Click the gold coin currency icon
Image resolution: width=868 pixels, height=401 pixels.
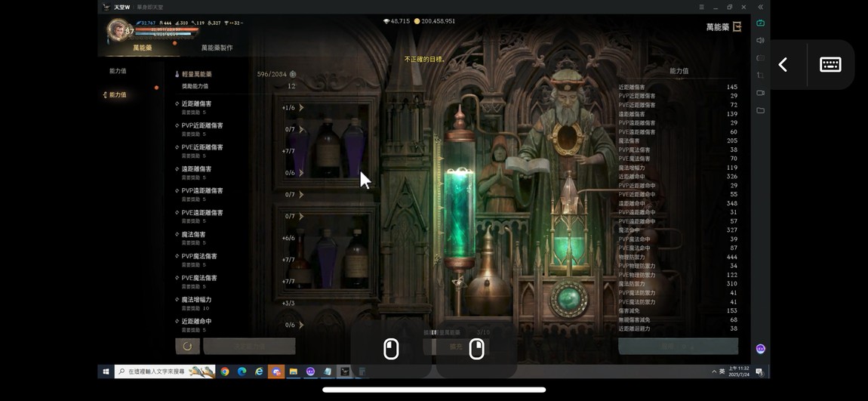coord(417,21)
